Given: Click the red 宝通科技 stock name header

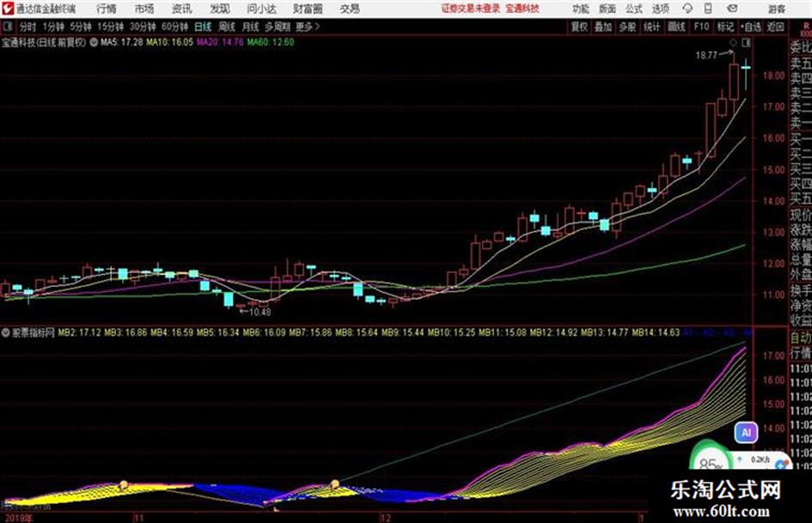Looking at the screenshot, I should 522,9.
